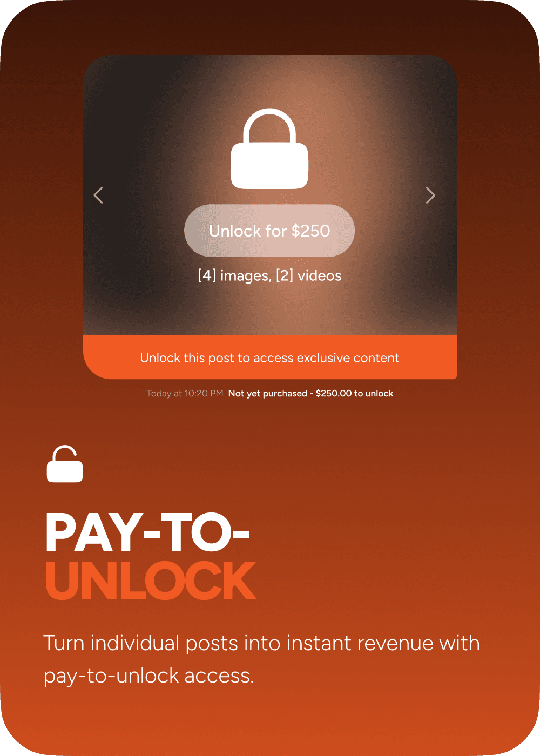Click the orange 'Unlock this post' banner
Screen dimensions: 540x756
pyautogui.click(x=270, y=357)
